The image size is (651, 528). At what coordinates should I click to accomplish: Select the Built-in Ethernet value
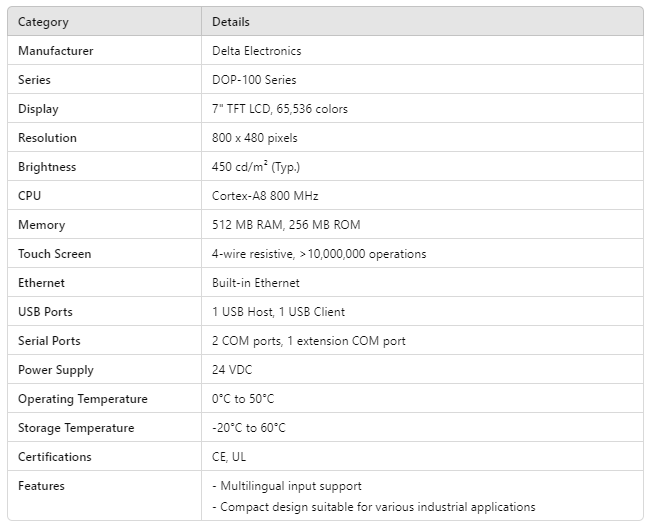[256, 283]
